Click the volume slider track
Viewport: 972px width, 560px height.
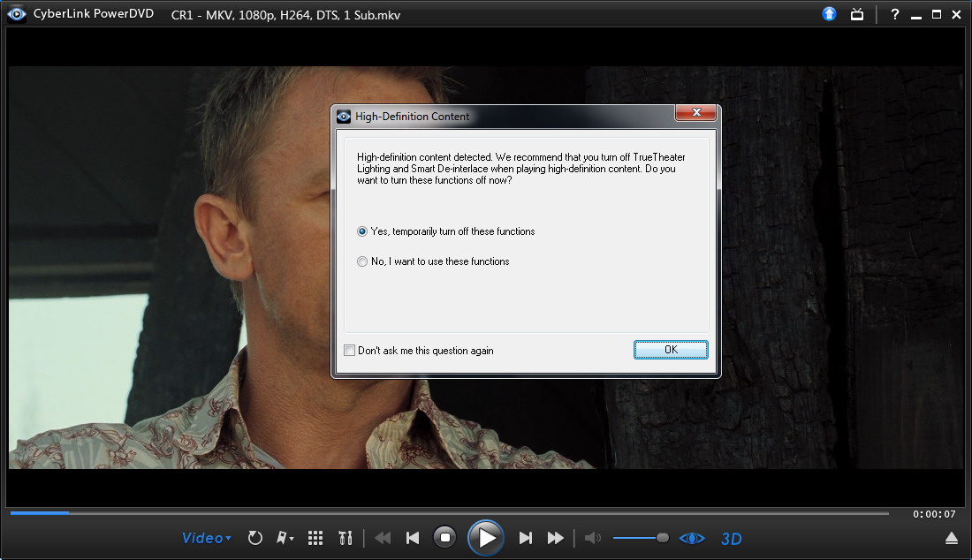click(x=636, y=538)
